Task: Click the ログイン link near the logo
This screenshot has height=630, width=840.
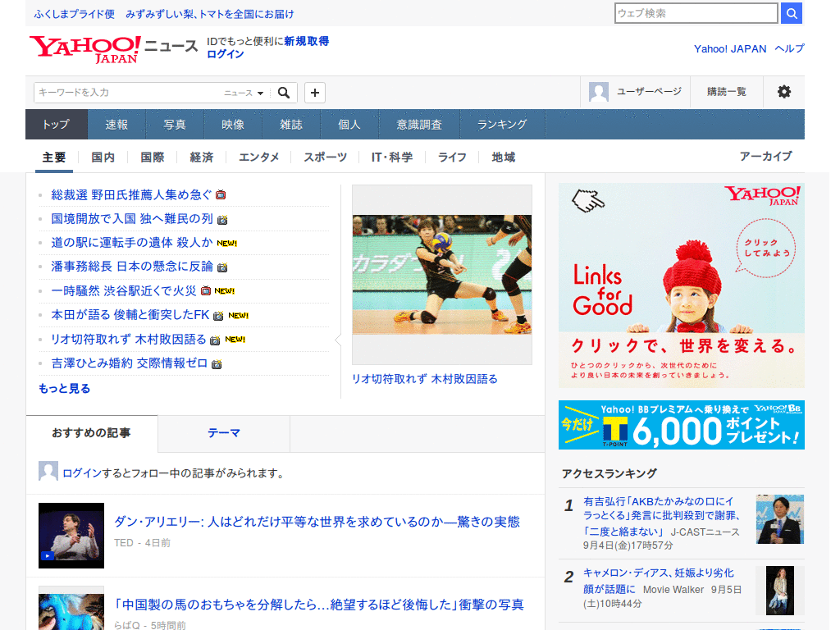Action: [x=226, y=54]
